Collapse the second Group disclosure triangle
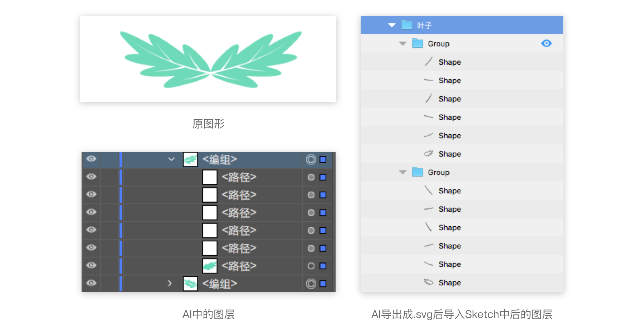The image size is (644, 333). coord(403,172)
